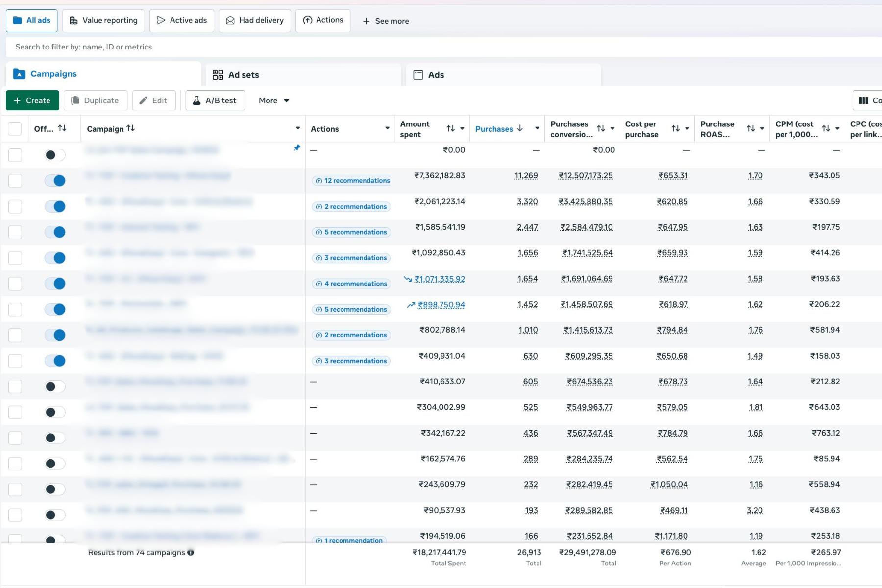Enable the toggle on the topmost campaign row
Viewport: 882px width, 588px height.
pyautogui.click(x=54, y=154)
